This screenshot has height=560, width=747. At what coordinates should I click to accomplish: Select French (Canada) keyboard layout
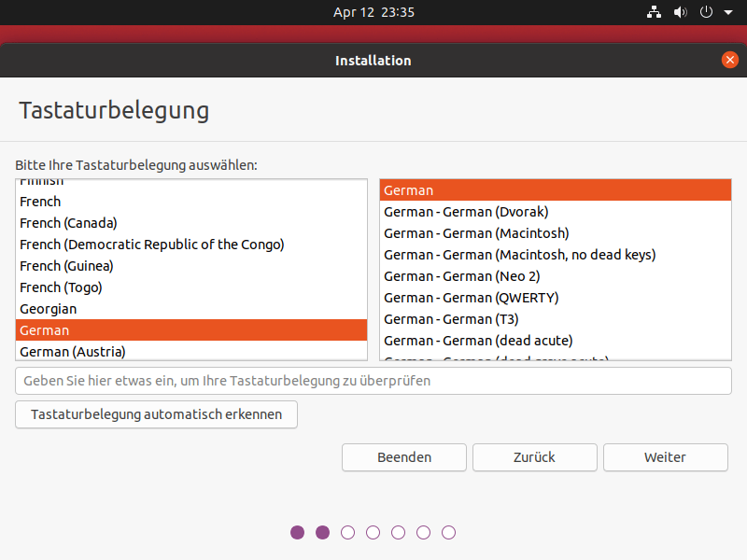click(x=68, y=223)
